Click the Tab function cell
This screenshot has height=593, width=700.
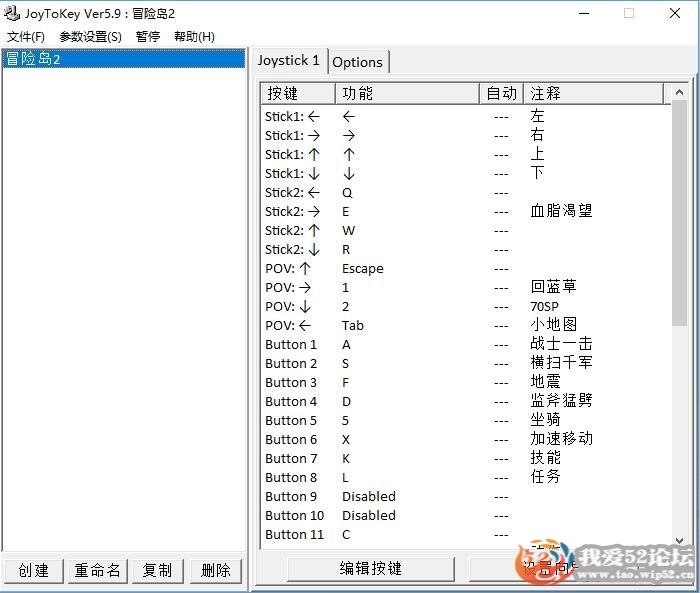click(353, 325)
